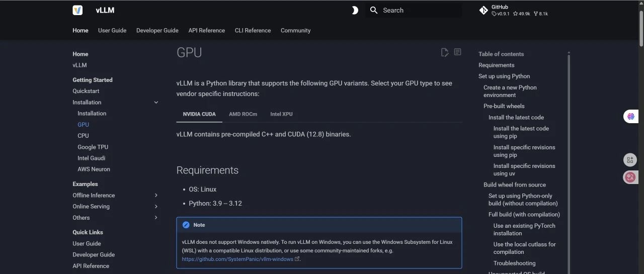Click the vLLM logo icon in header
This screenshot has height=274, width=644.
click(x=77, y=10)
